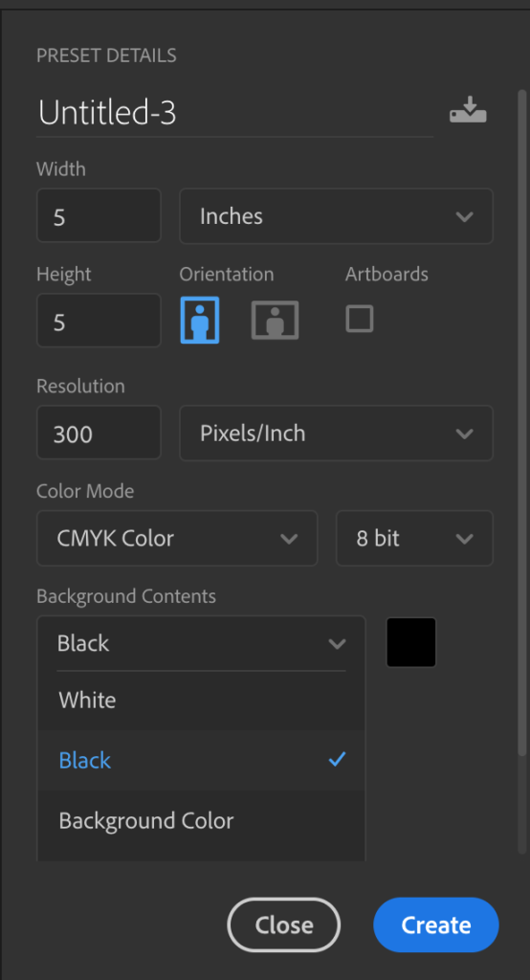Open the Pixels/Inch resolution units dropdown
Image resolution: width=530 pixels, height=980 pixels.
click(x=336, y=434)
